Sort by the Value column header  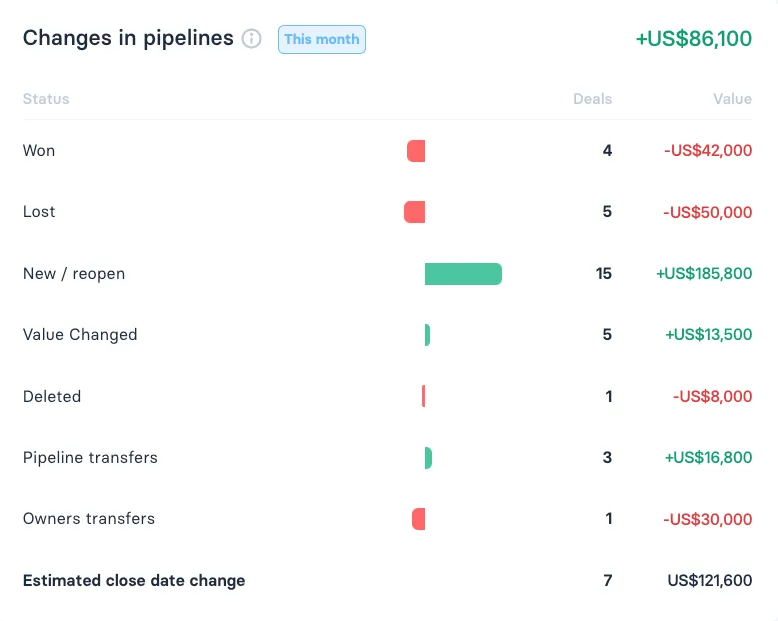[732, 99]
